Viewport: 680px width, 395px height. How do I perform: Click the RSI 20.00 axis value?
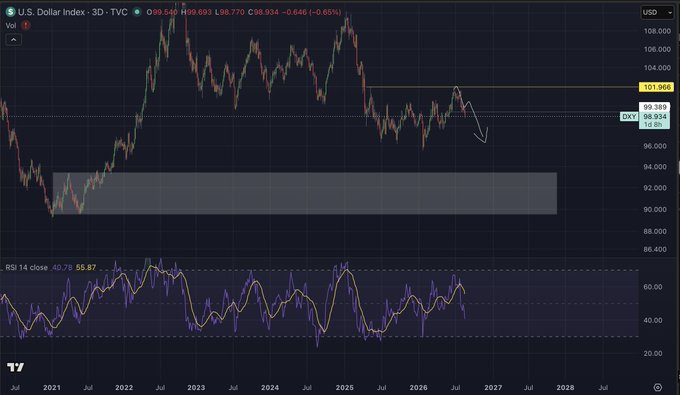(x=653, y=354)
